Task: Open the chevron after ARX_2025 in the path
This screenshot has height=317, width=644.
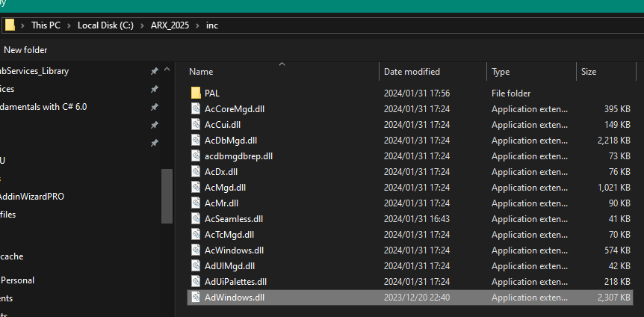Action: tap(197, 25)
